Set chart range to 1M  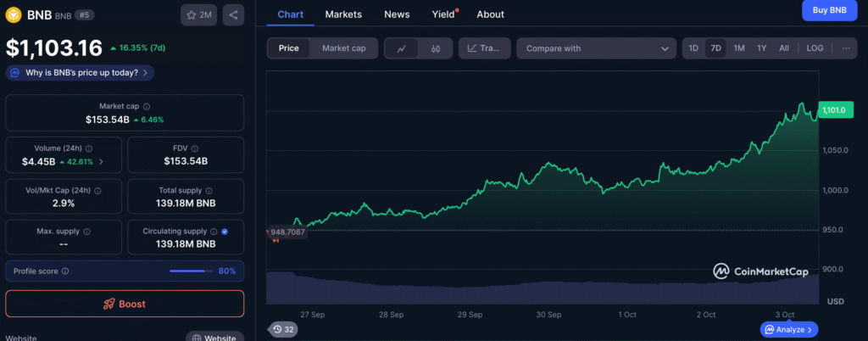click(739, 48)
